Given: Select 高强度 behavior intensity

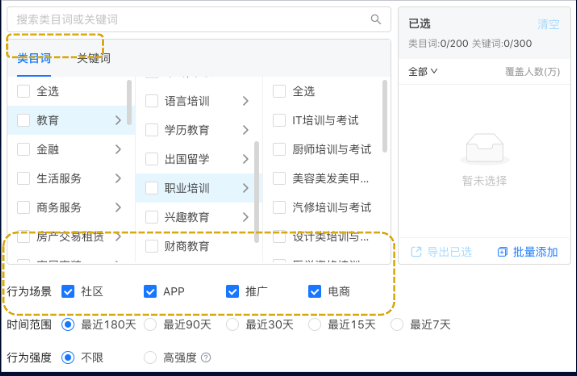Looking at the screenshot, I should coord(150,357).
